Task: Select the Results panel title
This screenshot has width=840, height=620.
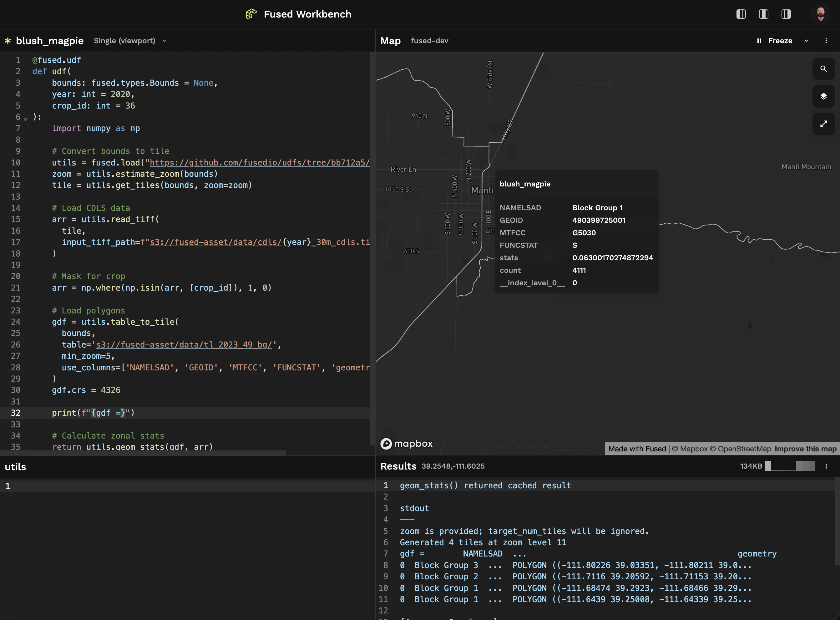Action: point(398,466)
